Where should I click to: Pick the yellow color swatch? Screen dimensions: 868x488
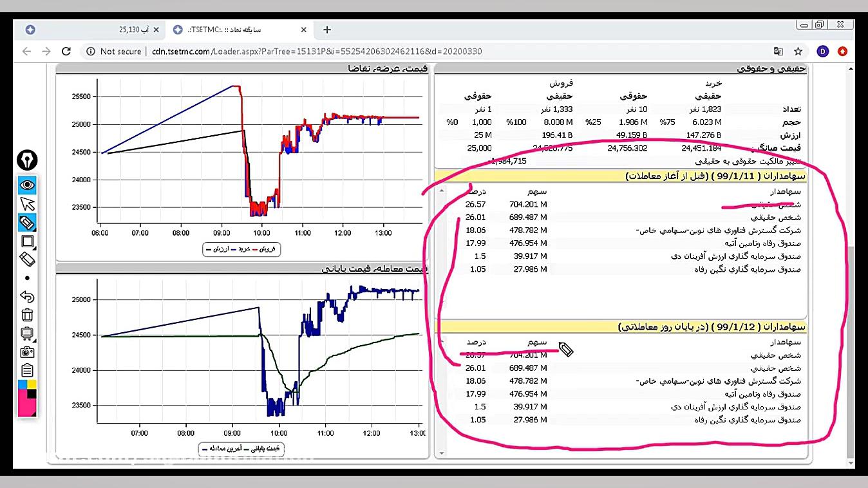(32, 384)
